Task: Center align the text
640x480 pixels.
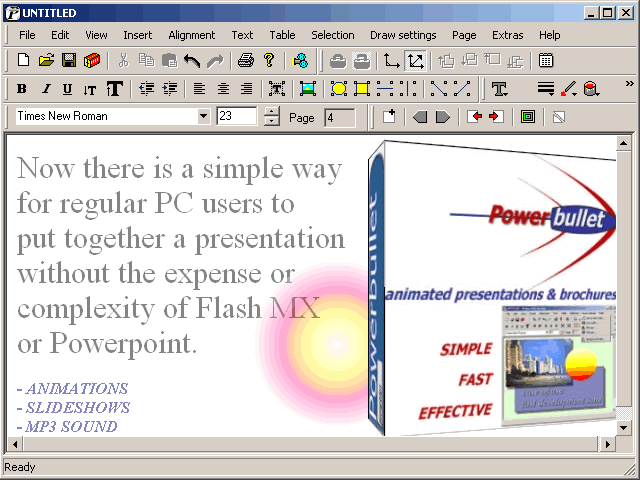Action: pyautogui.click(x=223, y=89)
